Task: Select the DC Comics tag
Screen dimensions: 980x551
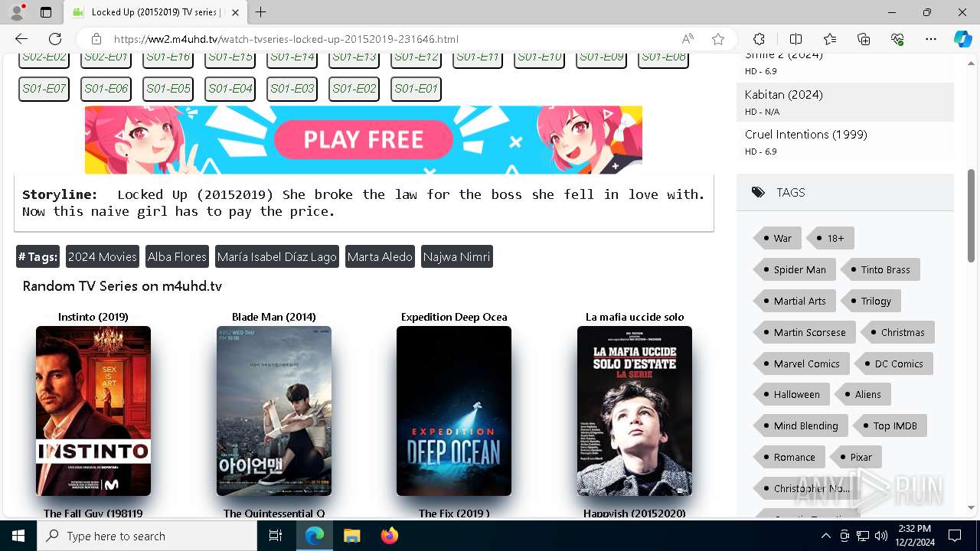Action: pos(893,364)
